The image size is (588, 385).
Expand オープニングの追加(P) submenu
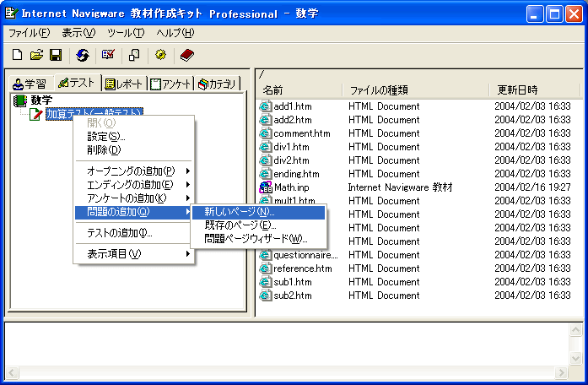pos(133,171)
